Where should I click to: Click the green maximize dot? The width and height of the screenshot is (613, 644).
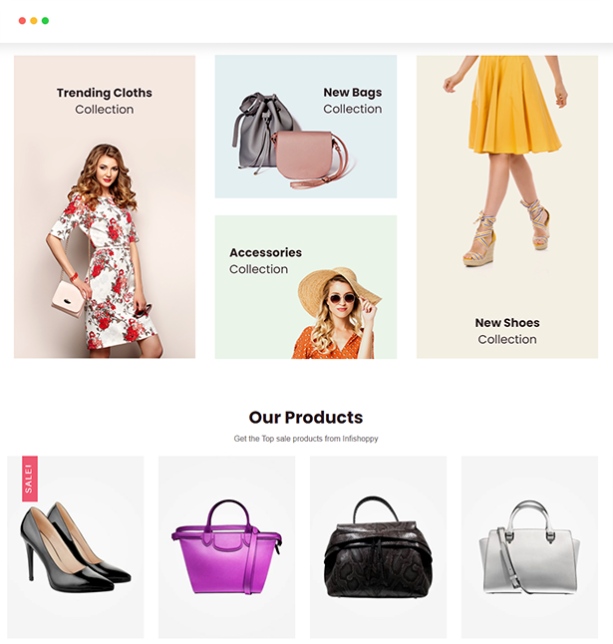click(x=45, y=21)
